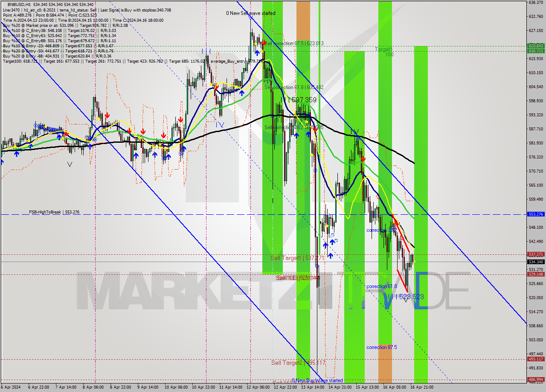This screenshot has width=546, height=392.
Task: Click the '8 Apr 22:00' time axis label
Action: click(x=120, y=387)
